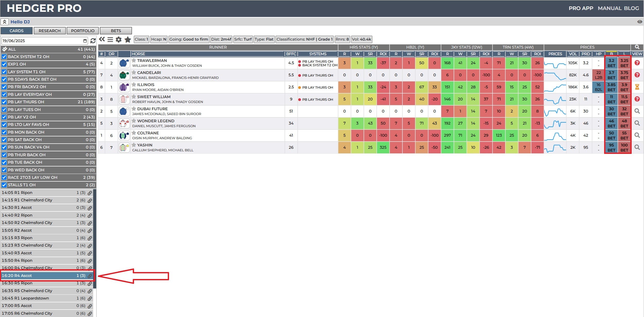
Task: Click the star favorites icon in toolbar
Action: pos(128,39)
